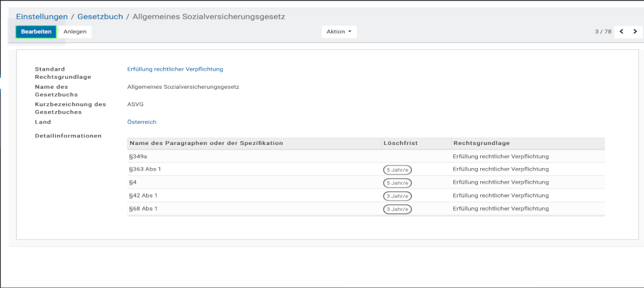Open the Aktion dropdown menu
This screenshot has width=644, height=288.
[x=339, y=31]
